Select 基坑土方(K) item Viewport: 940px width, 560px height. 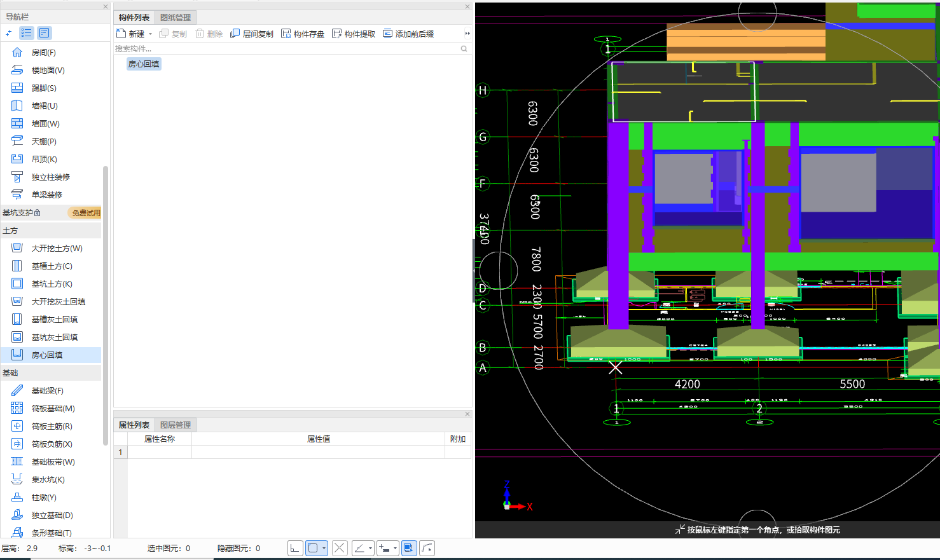tap(52, 284)
